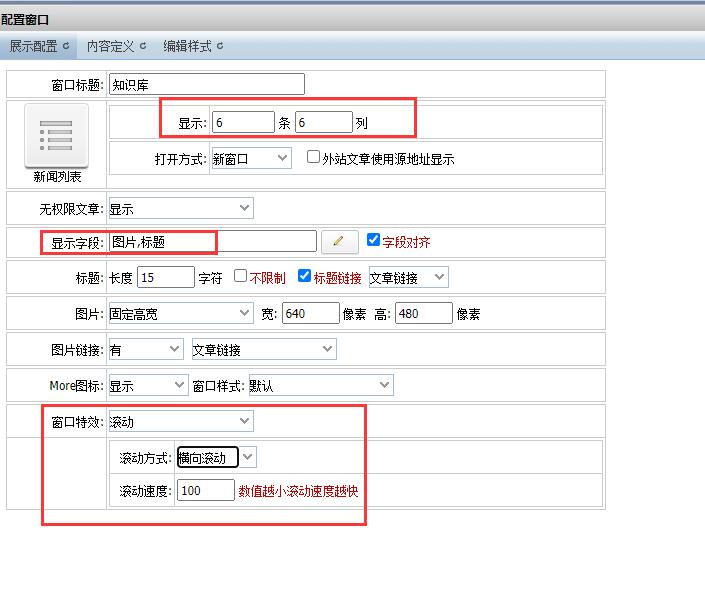Open the 编辑样式 tab
Viewport: 705px width, 596px height.
tap(192, 46)
